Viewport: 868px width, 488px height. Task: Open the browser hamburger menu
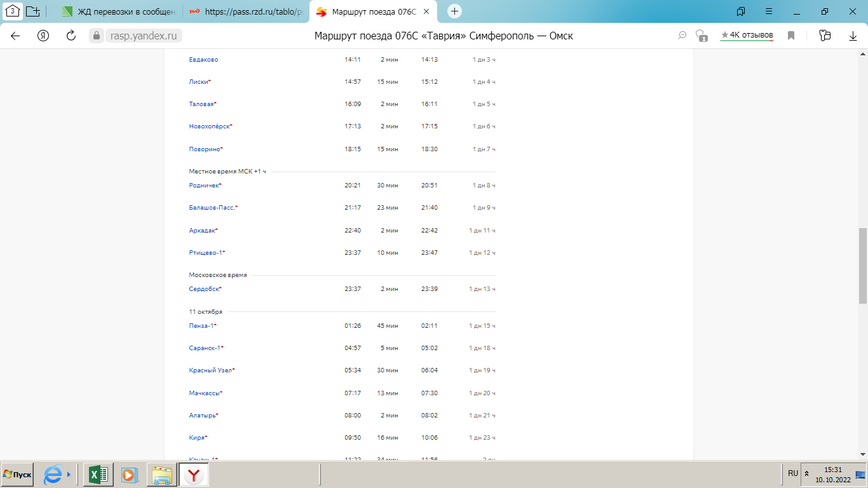tap(769, 11)
